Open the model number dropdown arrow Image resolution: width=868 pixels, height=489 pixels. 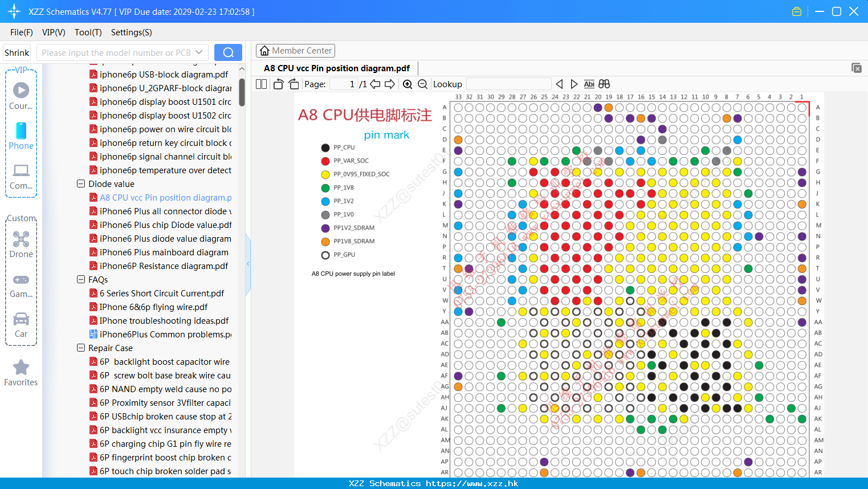tap(199, 52)
